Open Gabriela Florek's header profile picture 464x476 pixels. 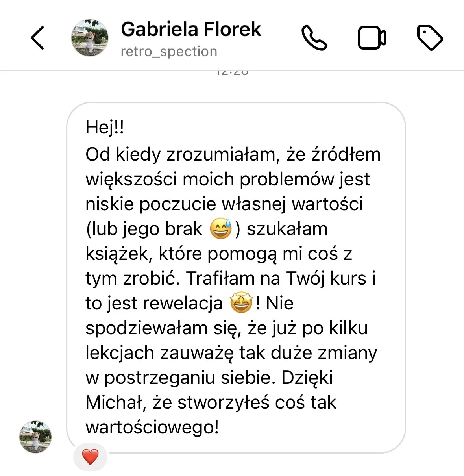click(x=90, y=38)
